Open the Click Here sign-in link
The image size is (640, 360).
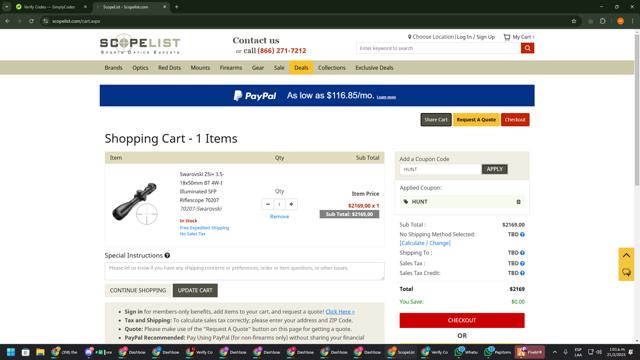[x=340, y=311]
